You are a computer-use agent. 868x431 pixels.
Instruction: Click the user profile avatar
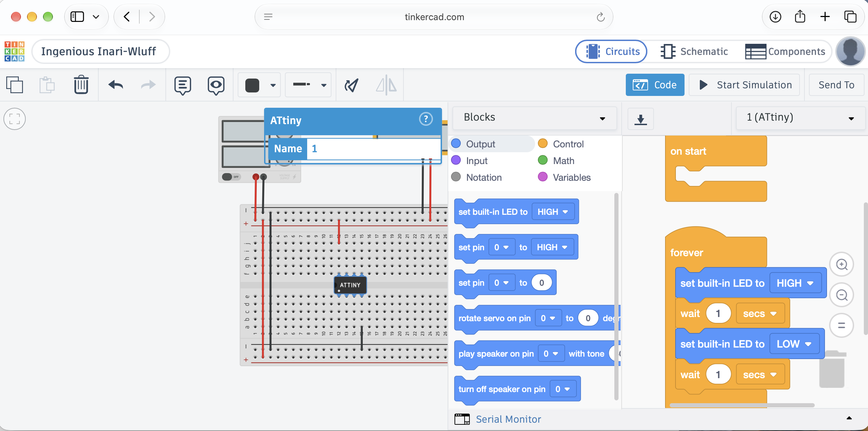[x=850, y=51]
